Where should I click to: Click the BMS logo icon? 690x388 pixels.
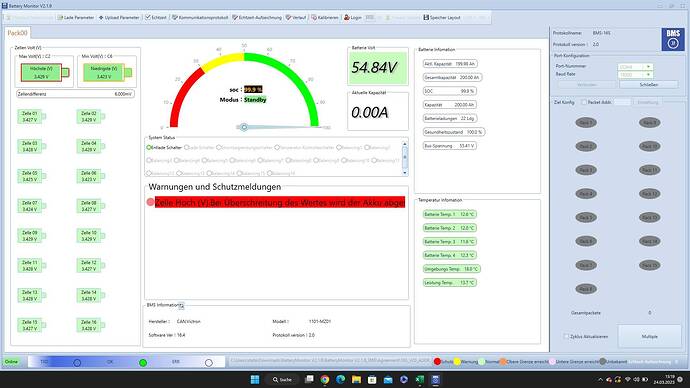[x=673, y=39]
